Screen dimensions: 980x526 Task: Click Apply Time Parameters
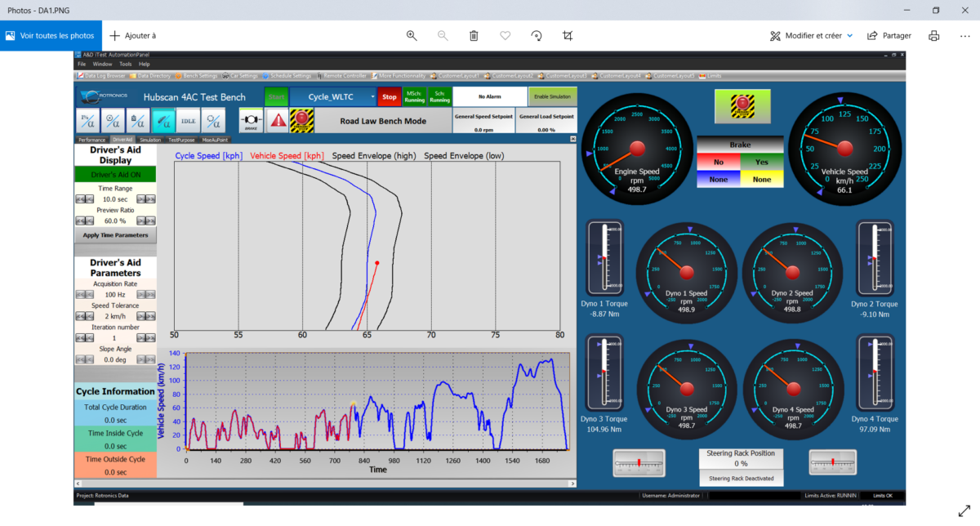115,235
